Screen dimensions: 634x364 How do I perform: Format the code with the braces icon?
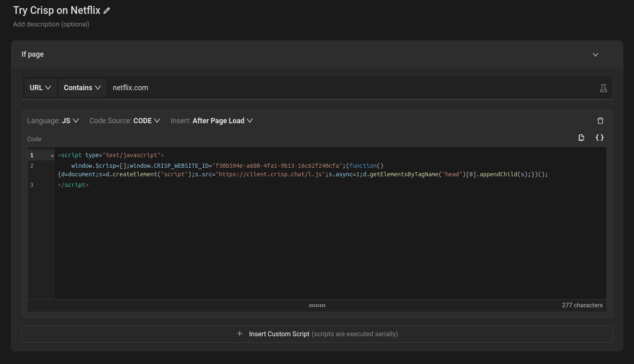tap(599, 138)
